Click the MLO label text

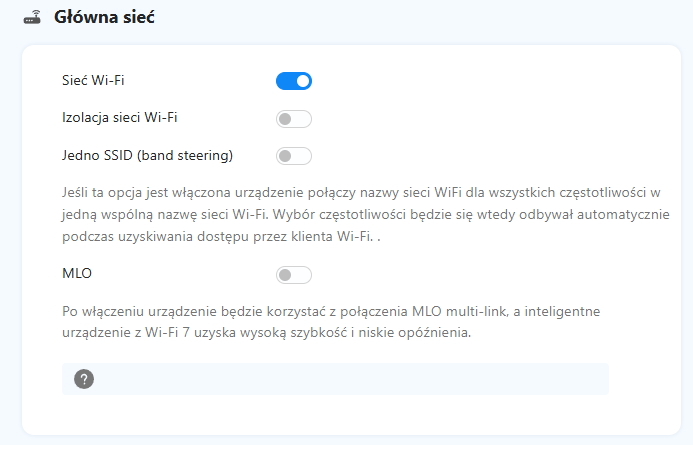tap(77, 274)
